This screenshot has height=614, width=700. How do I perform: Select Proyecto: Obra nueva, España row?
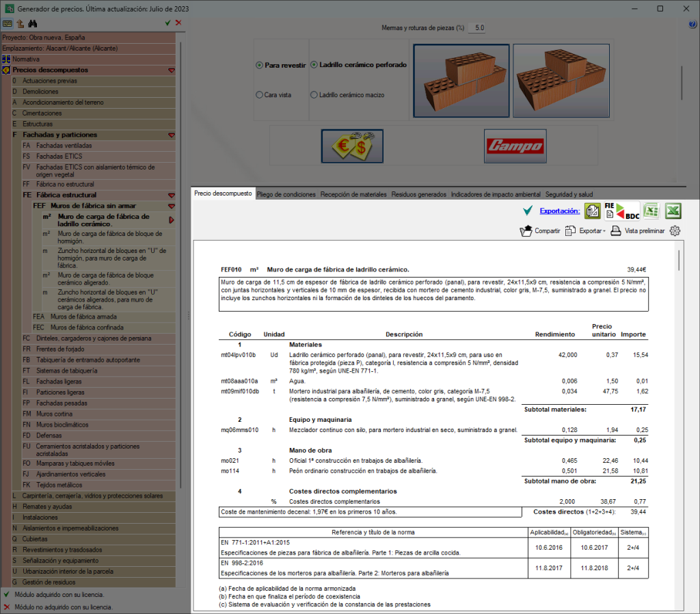[x=88, y=38]
